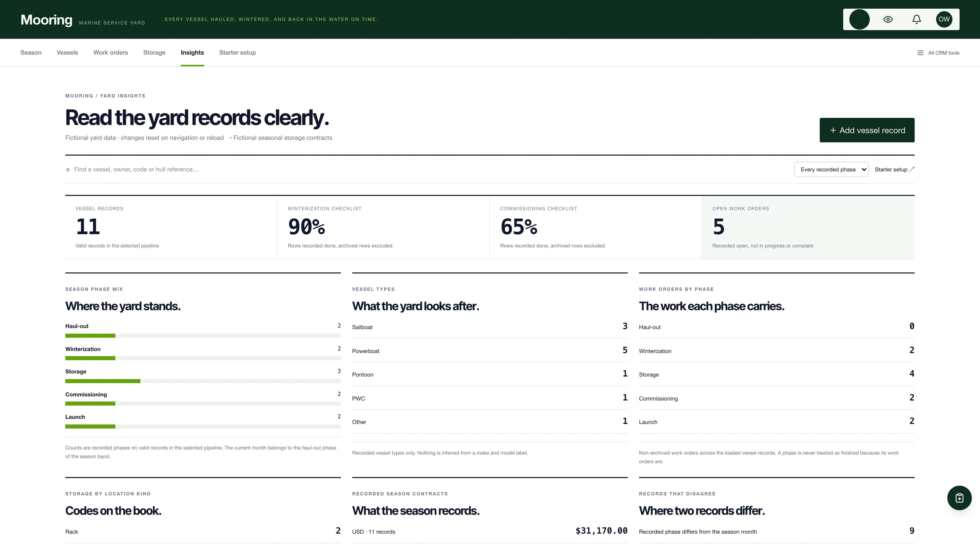The width and height of the screenshot is (980, 551).
Task: Open the OW user avatar menu
Action: point(944,19)
